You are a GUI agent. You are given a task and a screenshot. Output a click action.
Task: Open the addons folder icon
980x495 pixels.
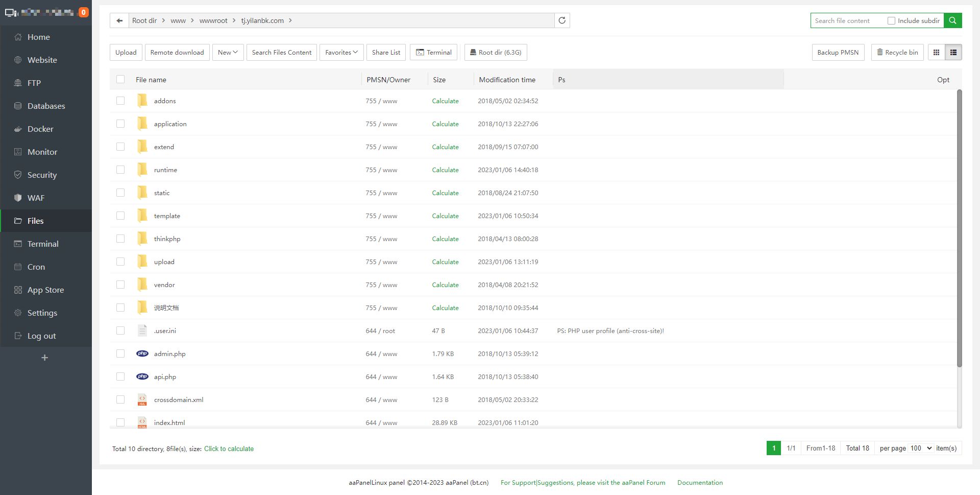pyautogui.click(x=142, y=101)
